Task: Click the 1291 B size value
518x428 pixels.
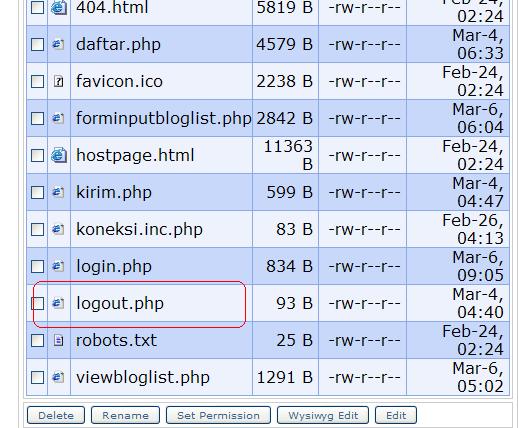Action: (x=284, y=377)
